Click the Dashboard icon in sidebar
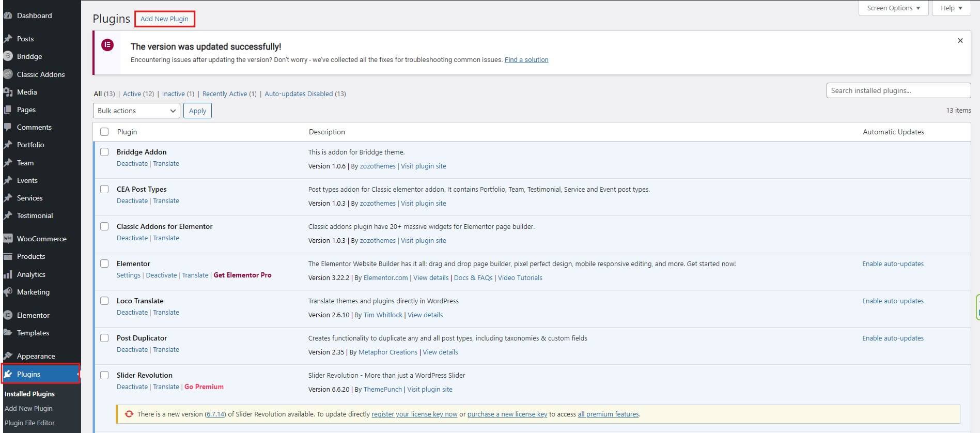The image size is (980, 433). pyautogui.click(x=8, y=16)
